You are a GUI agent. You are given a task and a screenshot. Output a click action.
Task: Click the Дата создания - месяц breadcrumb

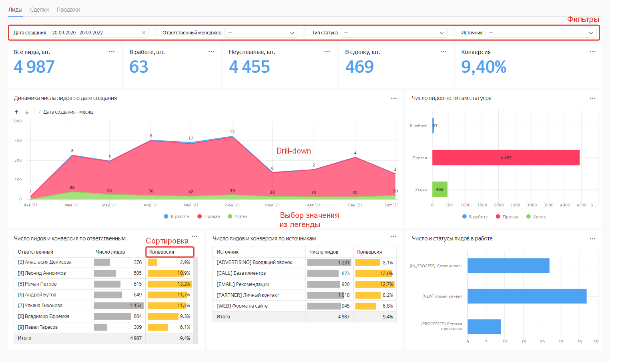[x=68, y=112]
